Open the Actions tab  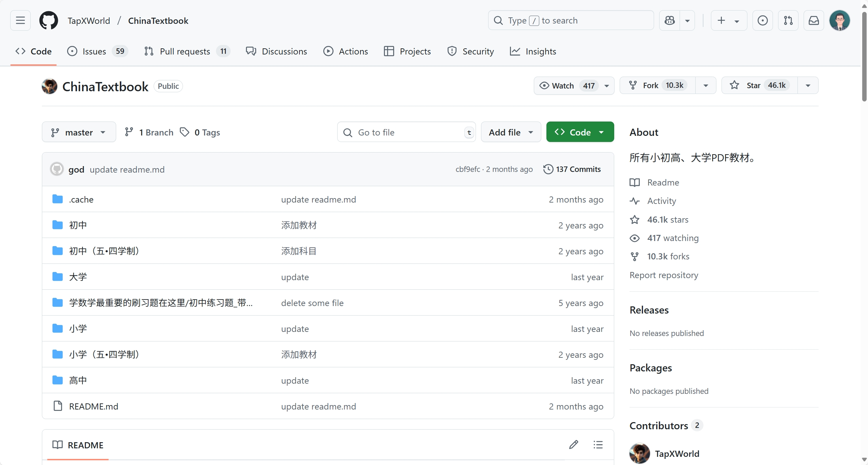coord(346,51)
